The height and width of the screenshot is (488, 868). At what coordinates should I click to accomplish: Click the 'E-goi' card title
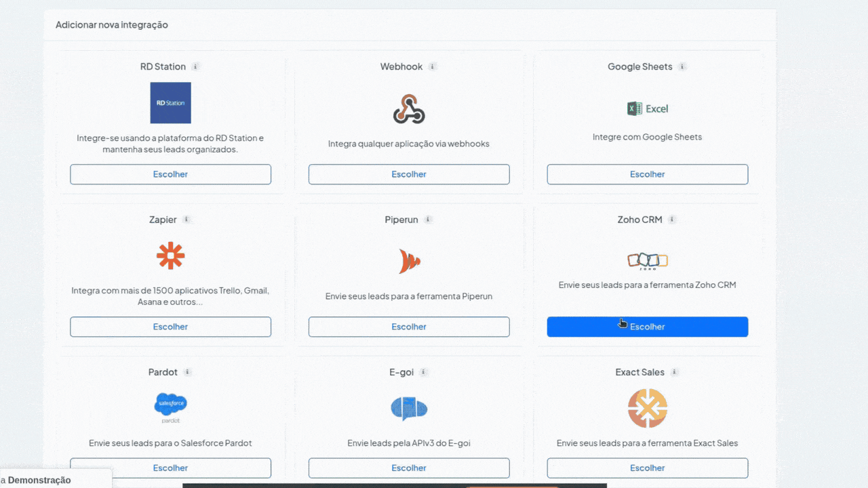[x=401, y=372]
